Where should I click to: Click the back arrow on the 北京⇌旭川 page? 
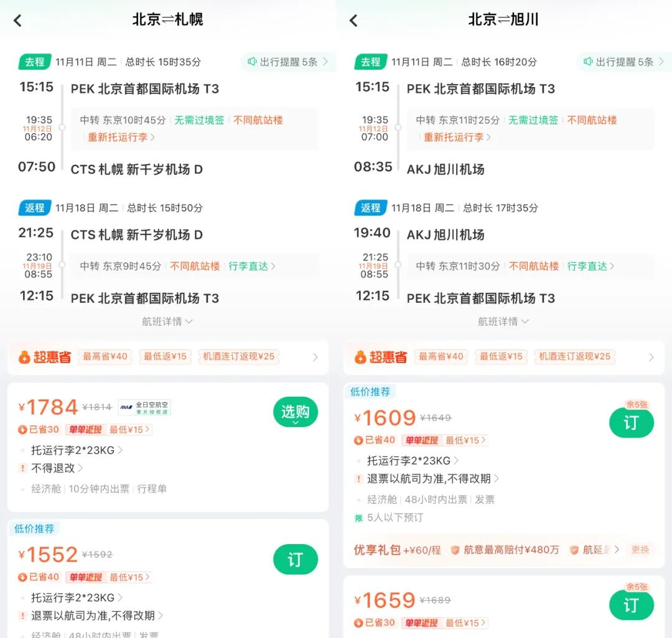coord(353,20)
